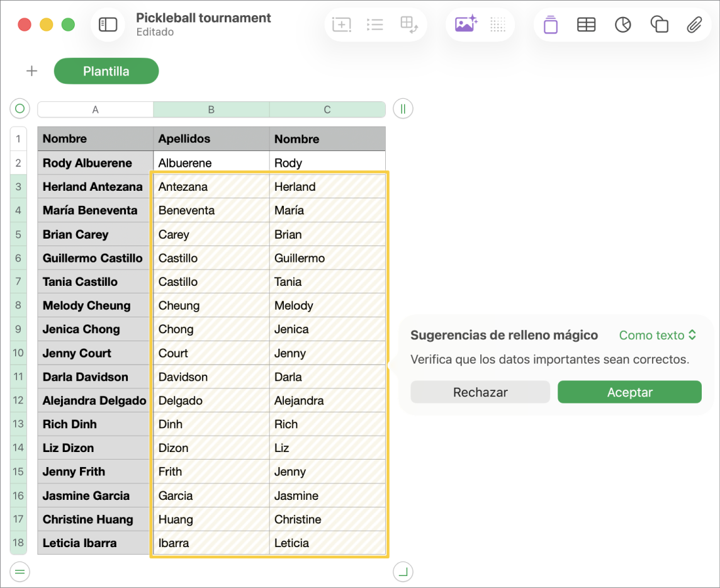Click the list icon in toolbar

(375, 25)
